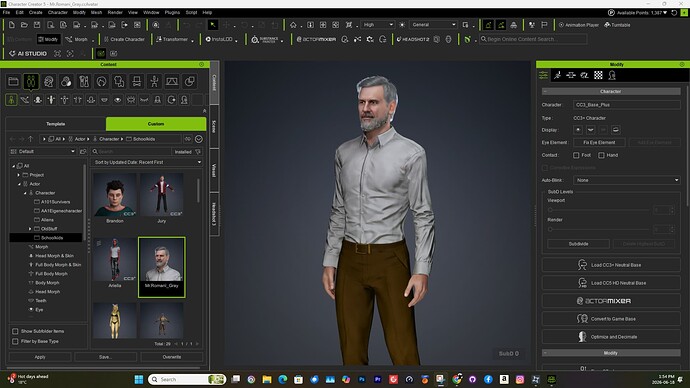Launch Substance Painter from toolbar
690x388 pixels.
point(264,39)
